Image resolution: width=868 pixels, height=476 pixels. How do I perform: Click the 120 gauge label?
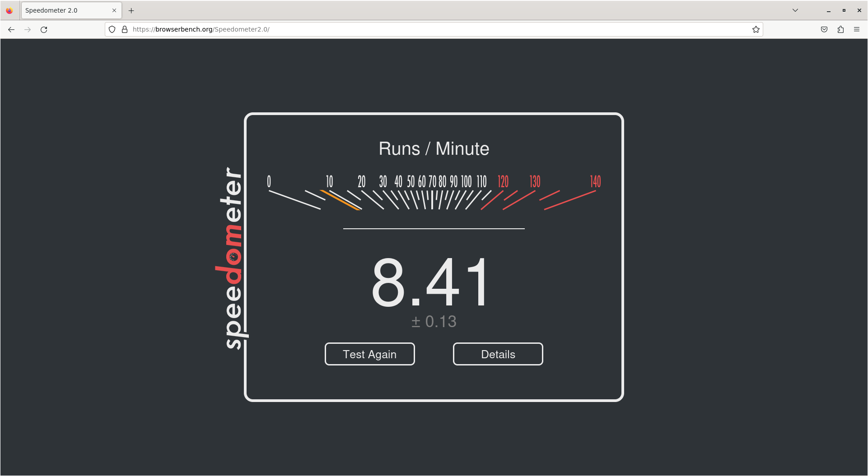(x=503, y=182)
